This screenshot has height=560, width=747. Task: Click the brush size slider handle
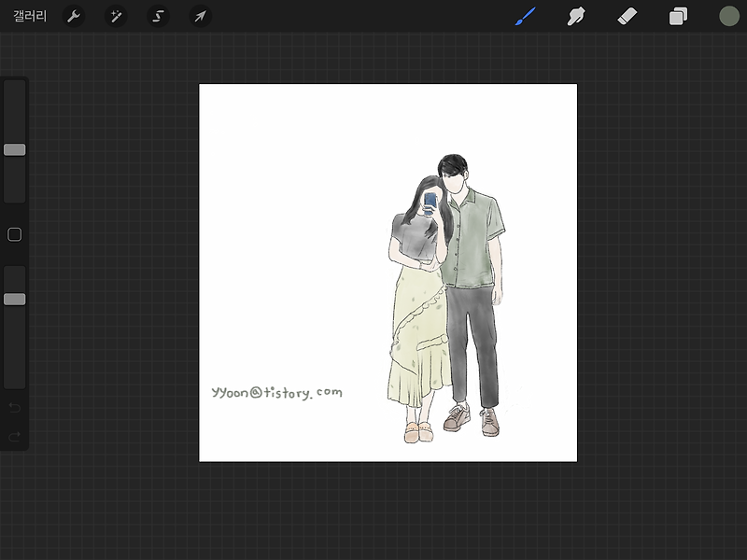point(15,149)
